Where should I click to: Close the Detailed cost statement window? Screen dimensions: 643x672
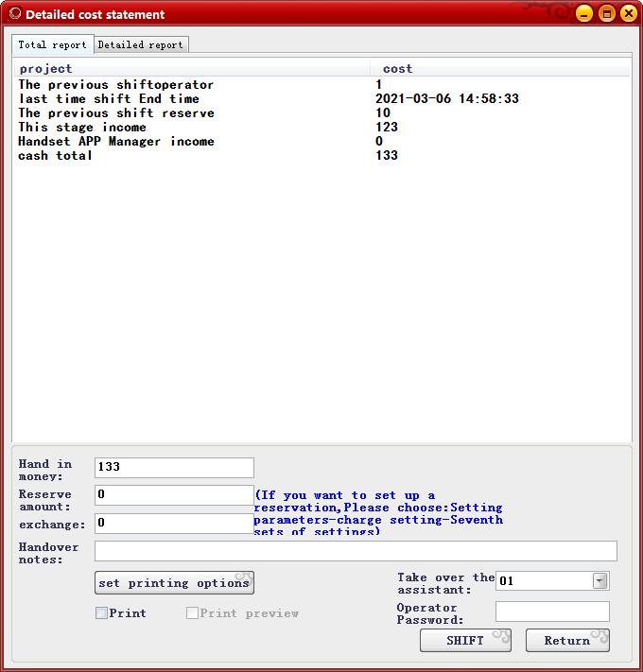(x=627, y=13)
